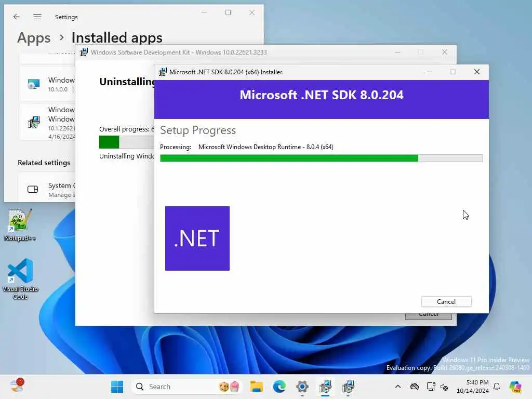Click the Windows SDK overall progress bar
The image size is (532, 399).
(126, 142)
